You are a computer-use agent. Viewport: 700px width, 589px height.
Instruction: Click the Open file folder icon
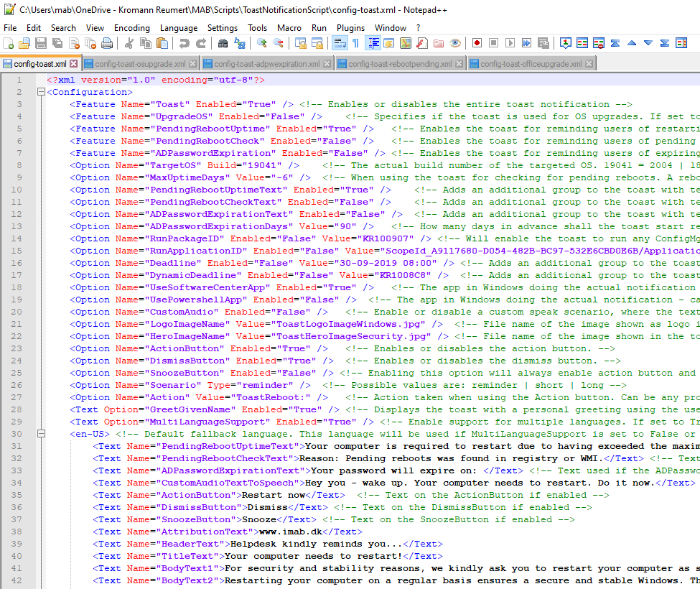(x=24, y=43)
